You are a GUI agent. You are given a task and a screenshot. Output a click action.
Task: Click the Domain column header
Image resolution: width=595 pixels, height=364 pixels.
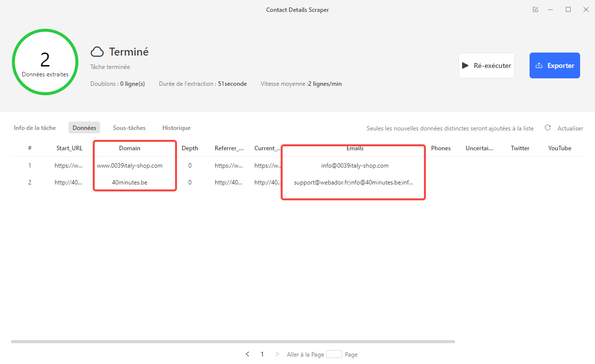pyautogui.click(x=129, y=148)
